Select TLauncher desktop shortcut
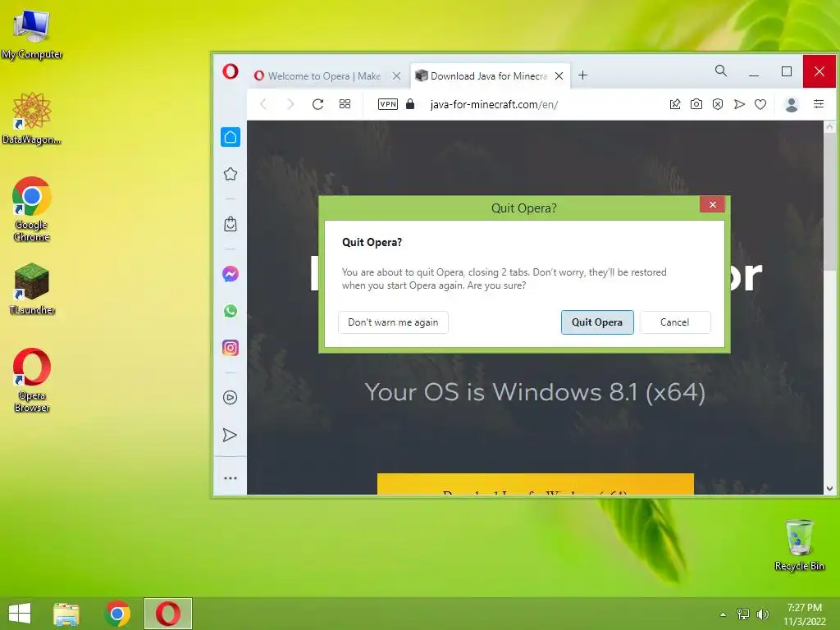The image size is (840, 630). pyautogui.click(x=32, y=289)
